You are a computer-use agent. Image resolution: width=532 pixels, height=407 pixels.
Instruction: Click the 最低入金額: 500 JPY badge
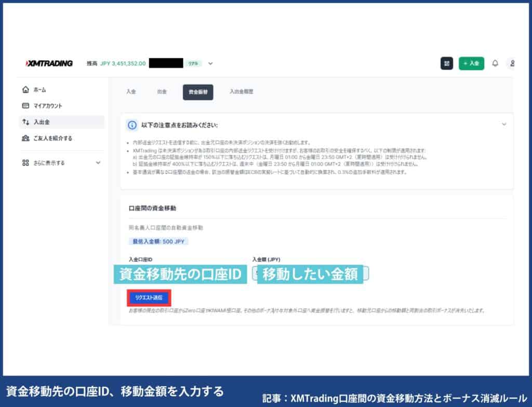click(x=158, y=241)
